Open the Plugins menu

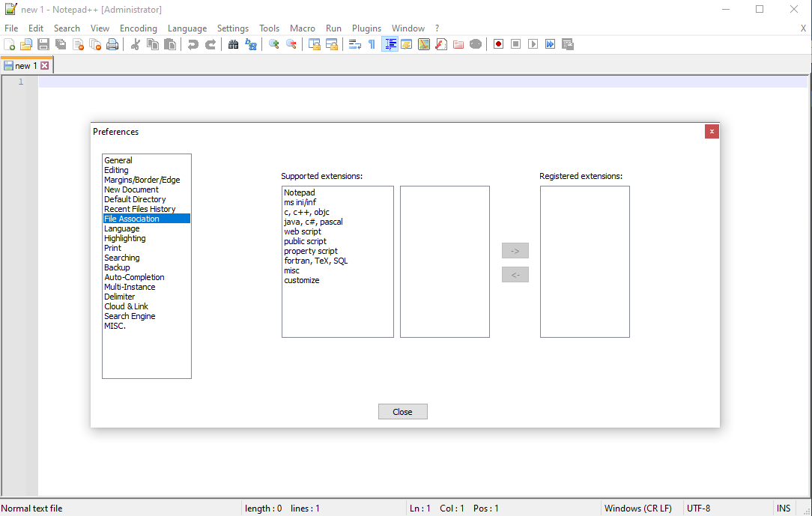(366, 28)
